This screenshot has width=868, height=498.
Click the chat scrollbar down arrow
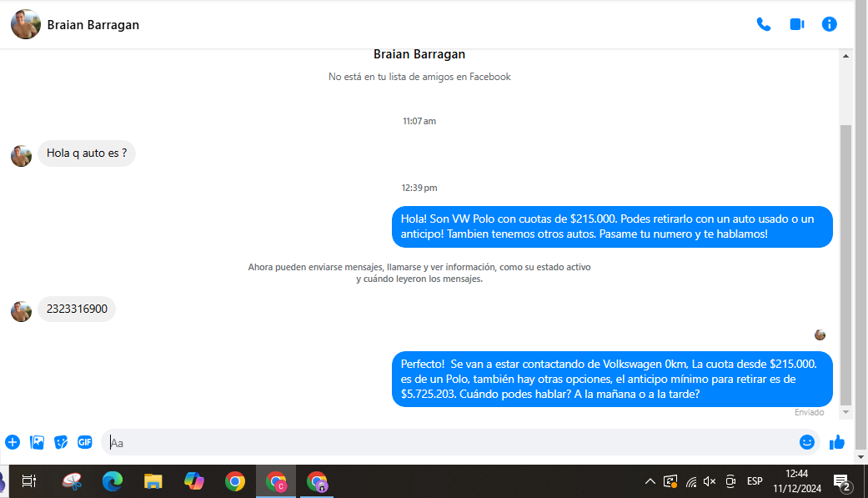tap(845, 411)
